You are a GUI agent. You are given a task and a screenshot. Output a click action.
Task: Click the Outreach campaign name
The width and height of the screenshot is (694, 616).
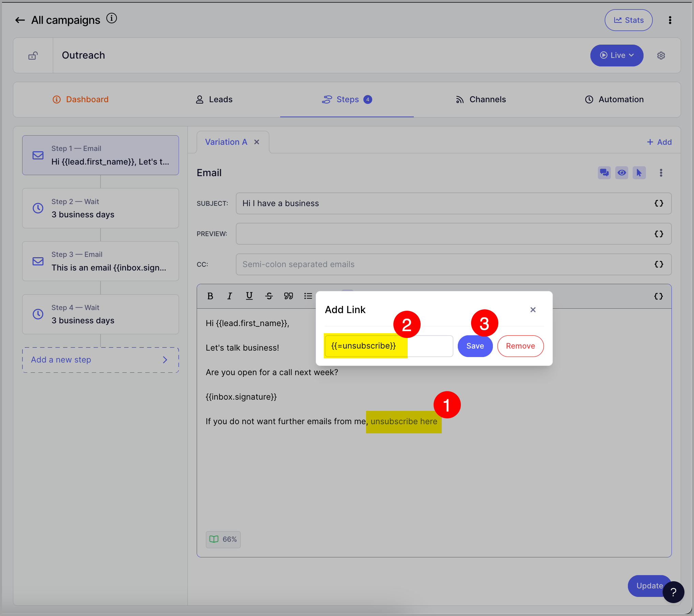[x=84, y=56]
